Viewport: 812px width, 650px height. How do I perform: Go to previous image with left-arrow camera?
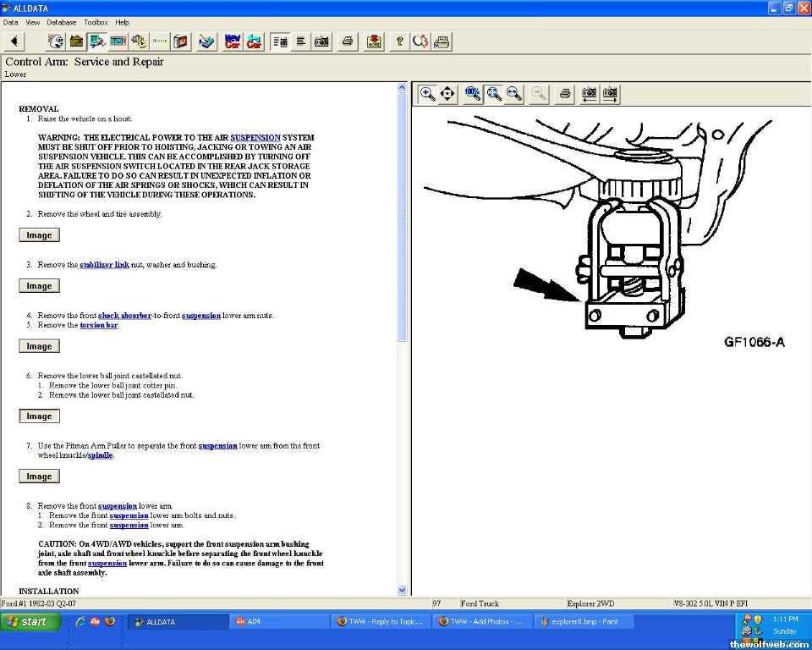click(x=590, y=94)
